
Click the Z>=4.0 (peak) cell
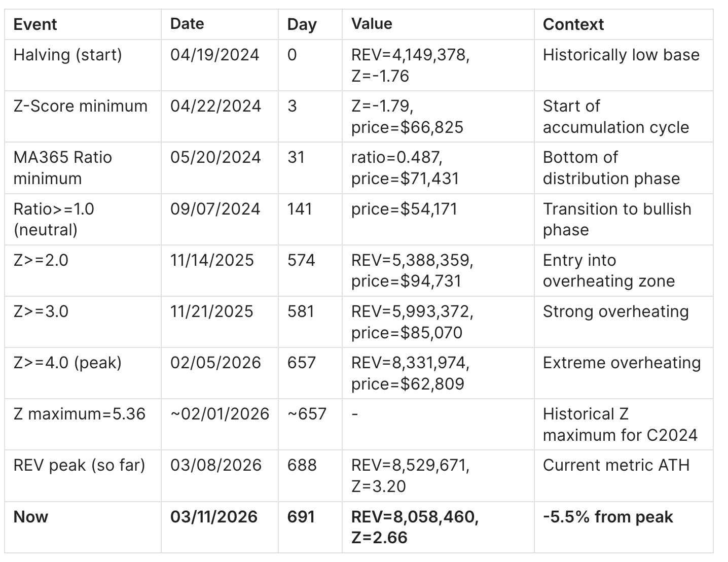point(67,363)
